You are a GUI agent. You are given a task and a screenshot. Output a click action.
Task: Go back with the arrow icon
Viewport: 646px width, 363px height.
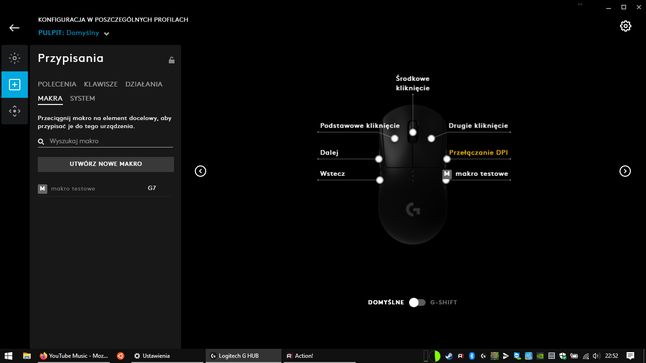(x=14, y=28)
